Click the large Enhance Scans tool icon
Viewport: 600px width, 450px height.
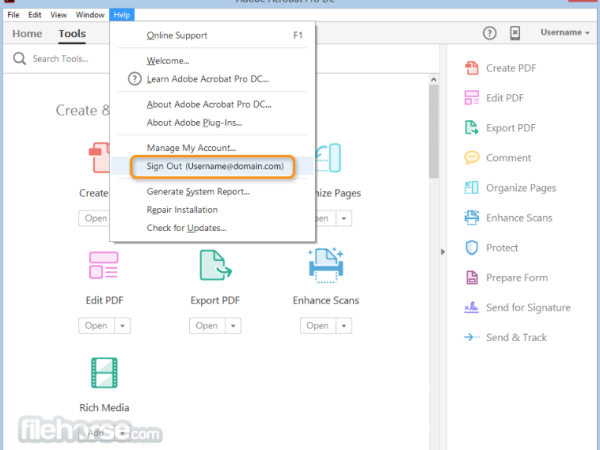click(x=326, y=265)
